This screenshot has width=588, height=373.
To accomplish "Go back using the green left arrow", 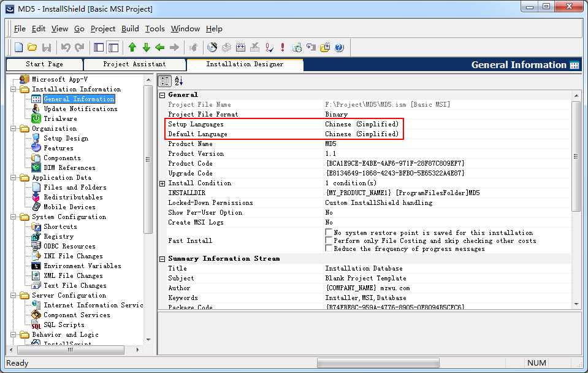I will tap(160, 47).
